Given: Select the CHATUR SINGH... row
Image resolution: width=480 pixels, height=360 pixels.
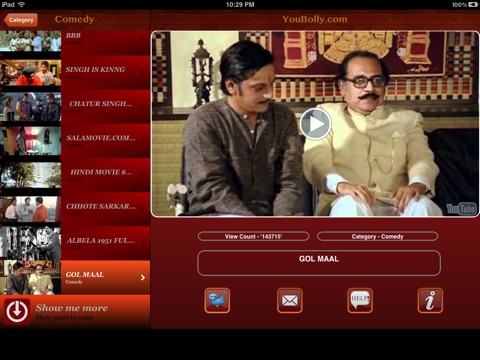Looking at the screenshot, I should coord(75,107).
